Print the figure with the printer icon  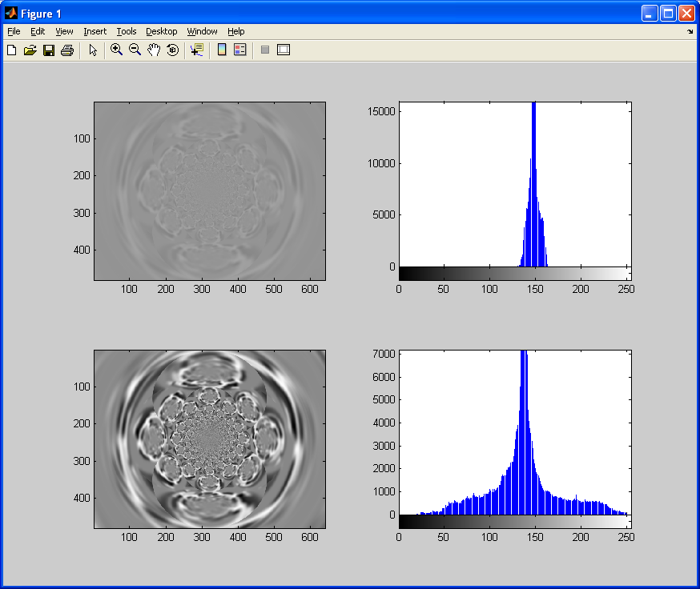click(67, 50)
